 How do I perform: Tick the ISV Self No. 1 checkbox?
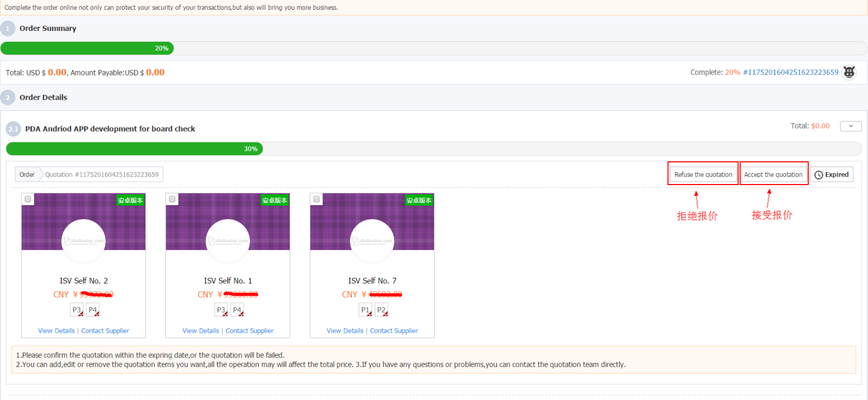pyautogui.click(x=172, y=199)
